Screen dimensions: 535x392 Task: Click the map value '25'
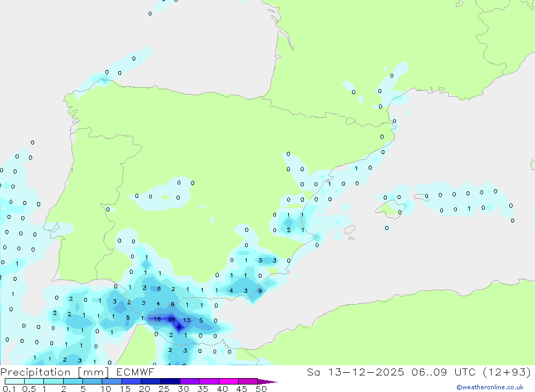[x=172, y=320]
